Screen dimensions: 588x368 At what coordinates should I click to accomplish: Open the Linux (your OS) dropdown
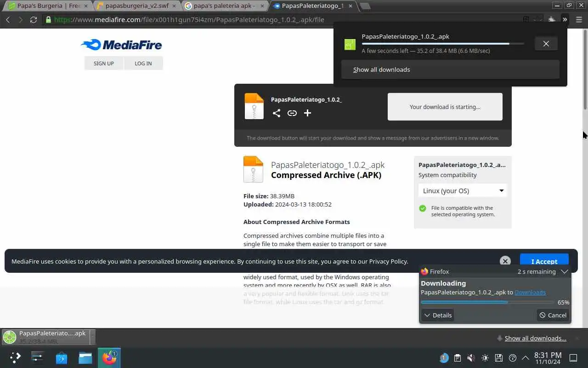click(463, 190)
